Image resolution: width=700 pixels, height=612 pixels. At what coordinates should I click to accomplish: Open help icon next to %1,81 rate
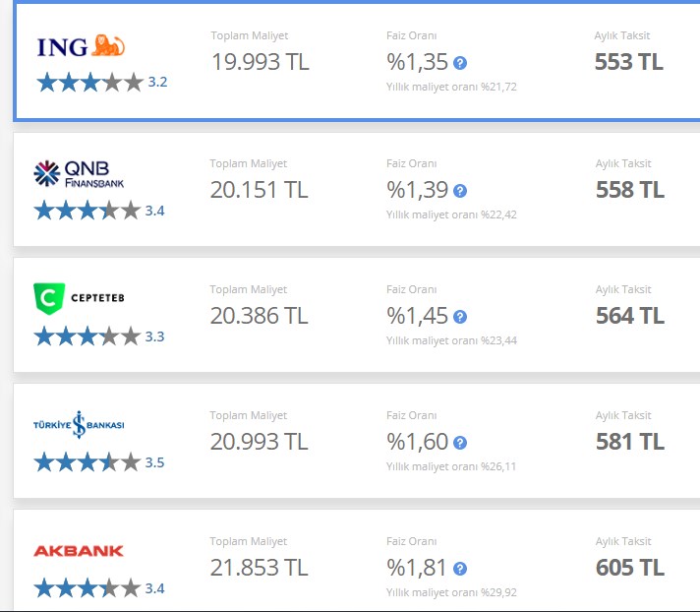pyautogui.click(x=460, y=569)
